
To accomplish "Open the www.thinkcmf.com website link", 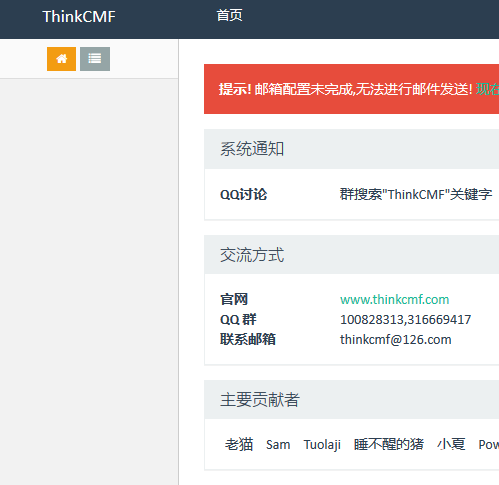I will coord(394,299).
